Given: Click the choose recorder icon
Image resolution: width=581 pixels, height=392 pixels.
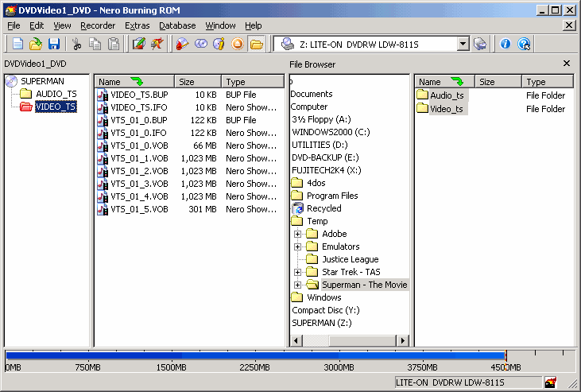Looking at the screenshot, I should pos(480,44).
